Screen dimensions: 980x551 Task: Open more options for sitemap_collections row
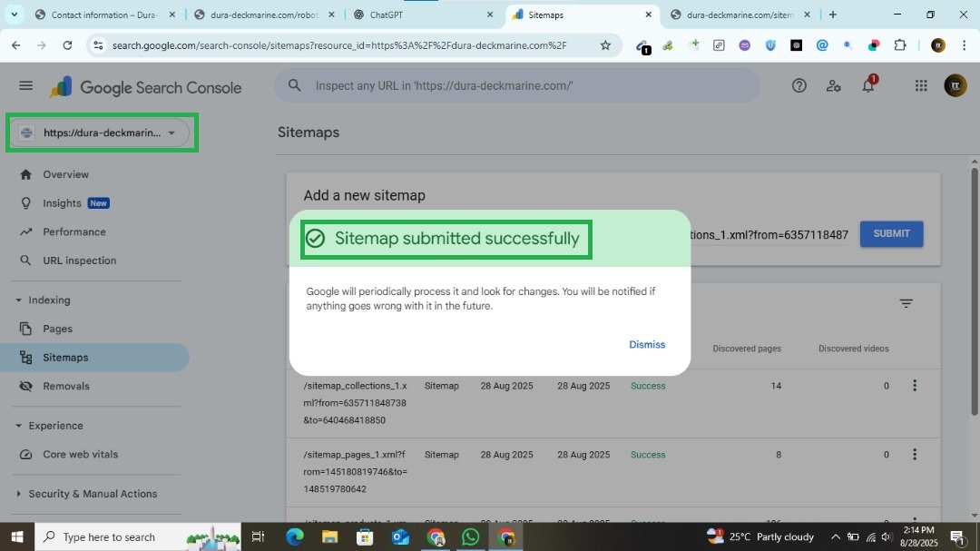point(914,386)
